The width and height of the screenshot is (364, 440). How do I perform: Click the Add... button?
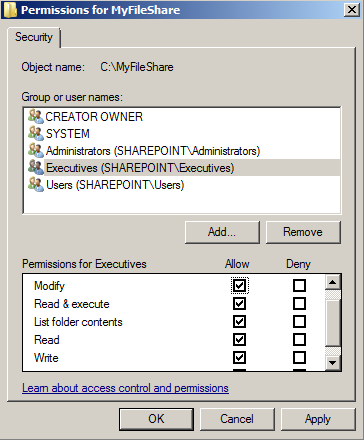[x=222, y=232]
